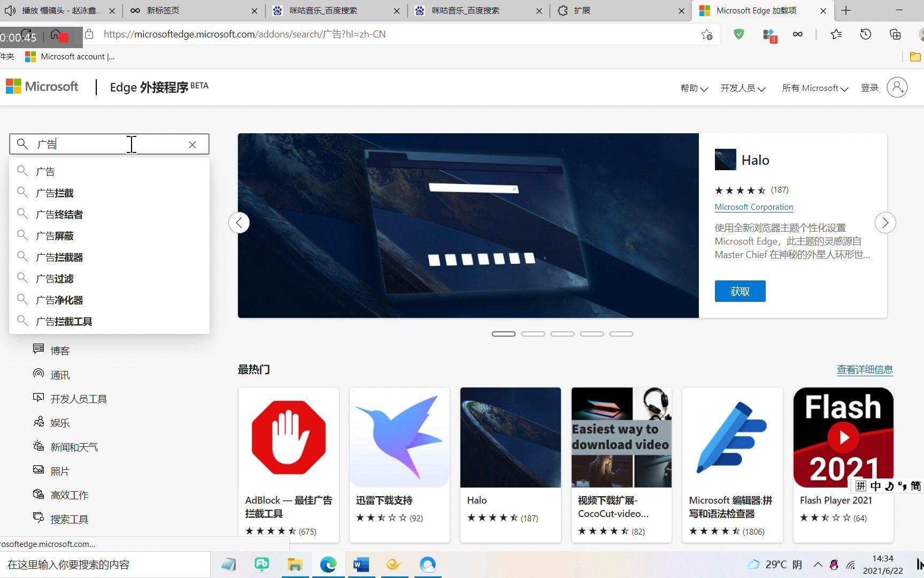Open the Flash Player 2021 card

tap(843, 465)
